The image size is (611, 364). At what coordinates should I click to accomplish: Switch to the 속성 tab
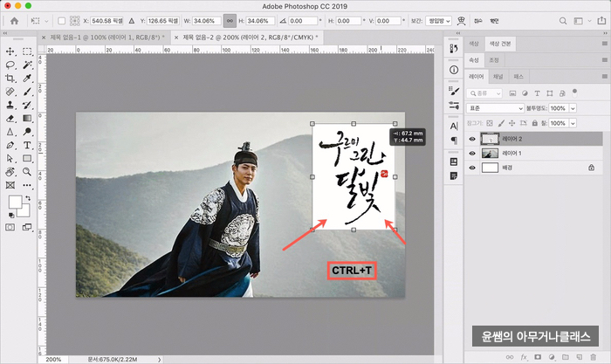point(474,60)
